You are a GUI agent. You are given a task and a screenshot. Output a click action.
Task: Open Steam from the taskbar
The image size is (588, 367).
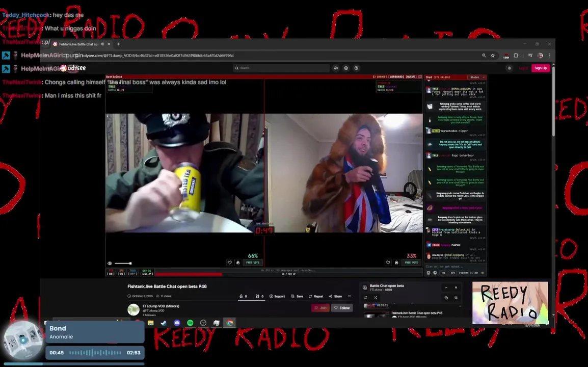click(164, 323)
